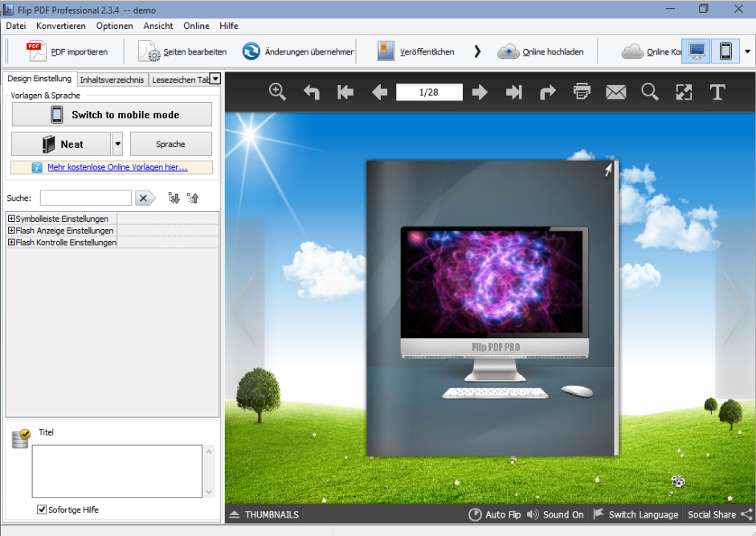
Task: Expand Symbolleiste Einstellungen tree node
Action: point(11,219)
